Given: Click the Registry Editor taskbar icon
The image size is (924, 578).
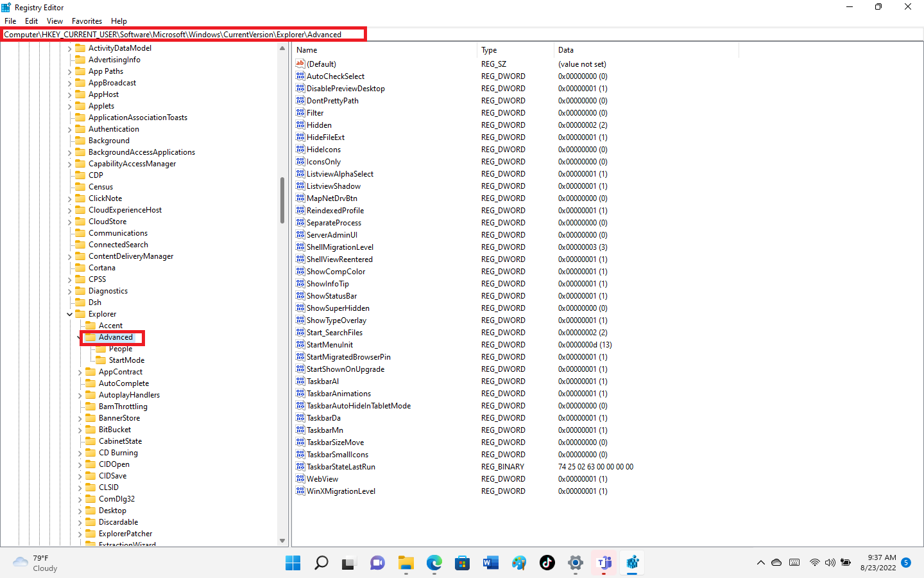Looking at the screenshot, I should (x=632, y=563).
